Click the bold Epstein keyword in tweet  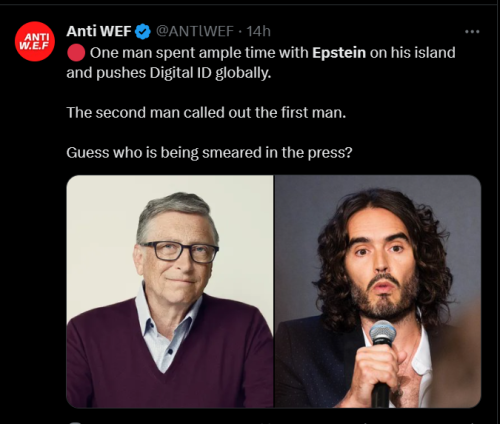click(x=339, y=53)
